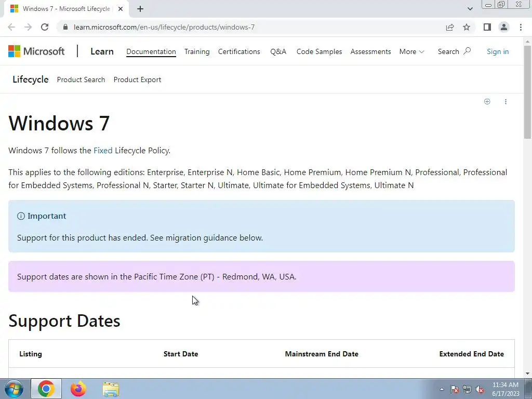Select the Documentation nav item
532x399 pixels.
151,51
